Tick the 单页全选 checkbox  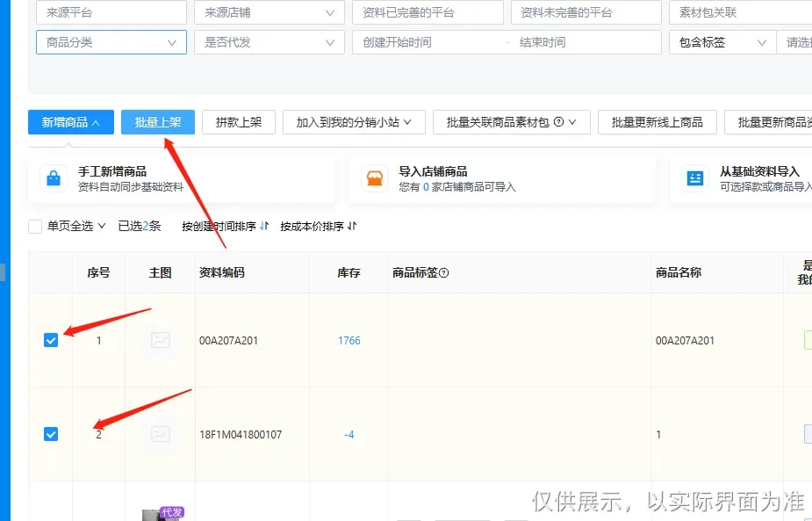pyautogui.click(x=35, y=226)
